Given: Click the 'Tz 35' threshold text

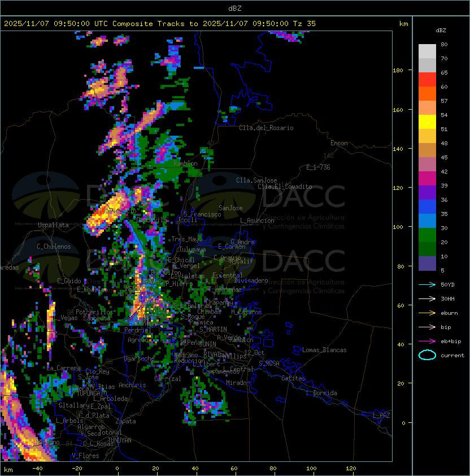Looking at the screenshot, I should click(304, 24).
